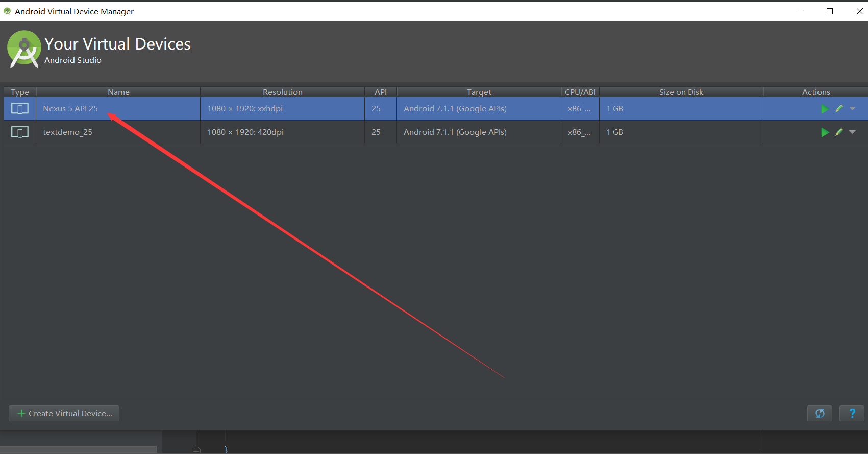Image resolution: width=868 pixels, height=454 pixels.
Task: Select the Nexus 5 API 25 name
Action: [x=70, y=109]
